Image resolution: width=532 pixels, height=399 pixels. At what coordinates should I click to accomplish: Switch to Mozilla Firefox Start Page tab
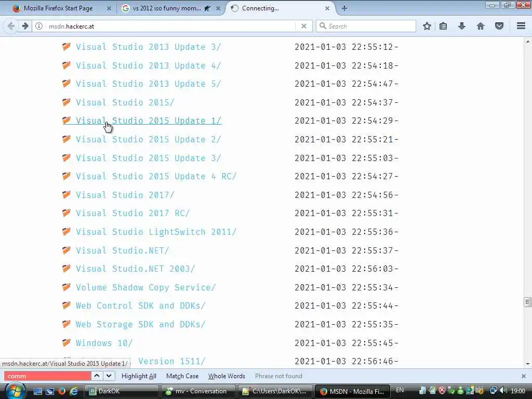(58, 8)
